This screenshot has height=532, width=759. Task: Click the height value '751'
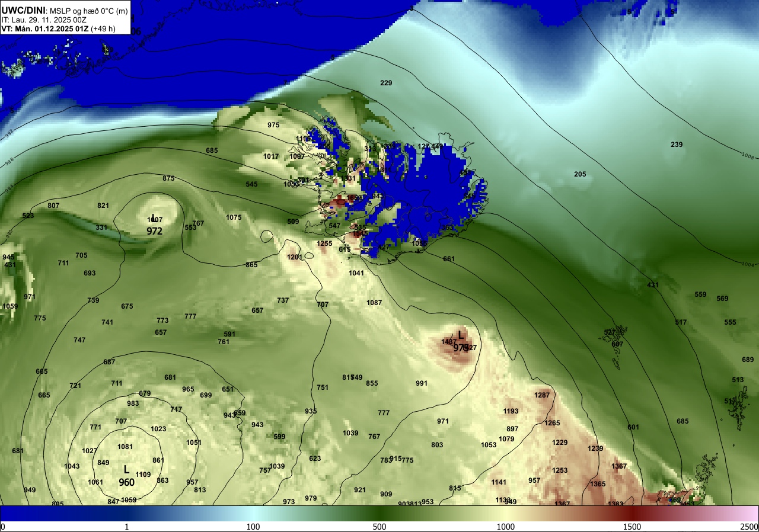pyautogui.click(x=323, y=387)
